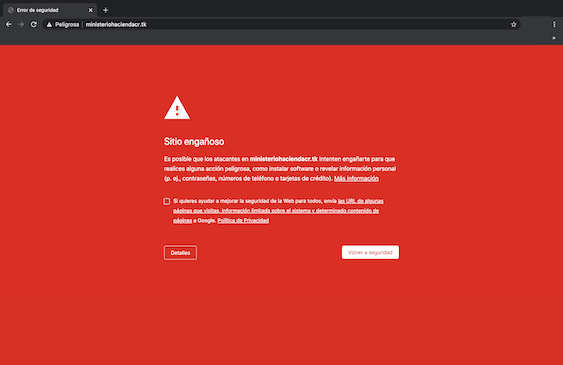Select the Error de seguridad tab
This screenshot has width=563, height=365.
click(50, 10)
